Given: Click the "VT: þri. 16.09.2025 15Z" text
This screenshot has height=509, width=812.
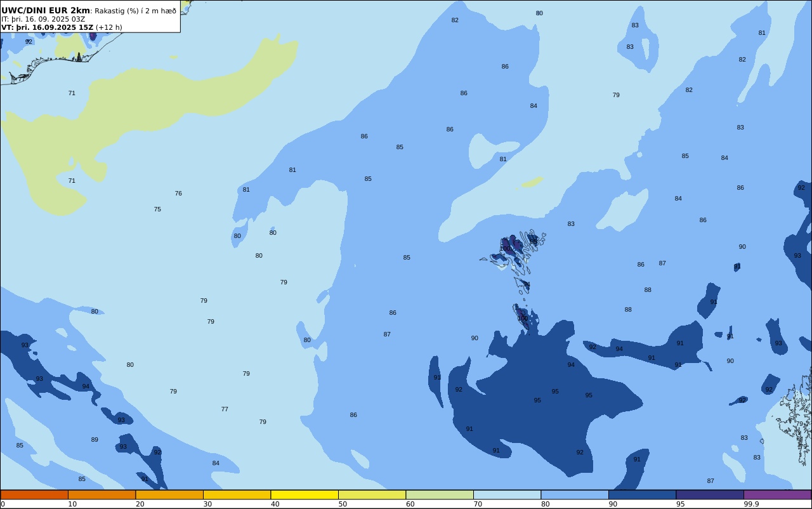Looking at the screenshot, I should (48, 27).
